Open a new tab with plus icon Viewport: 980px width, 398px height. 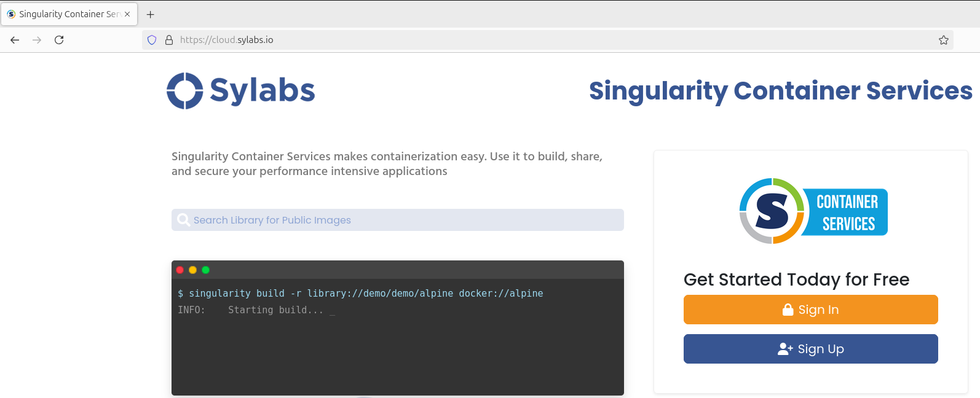[150, 14]
